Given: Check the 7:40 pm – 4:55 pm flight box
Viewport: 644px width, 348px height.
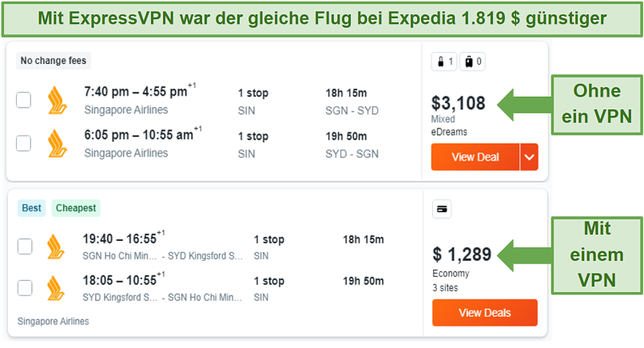Looking at the screenshot, I should [23, 100].
